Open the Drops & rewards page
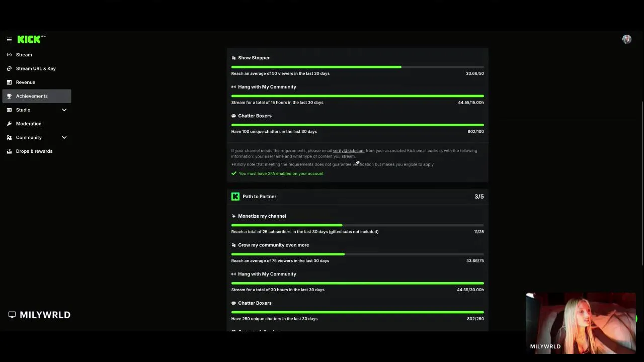 (x=34, y=151)
